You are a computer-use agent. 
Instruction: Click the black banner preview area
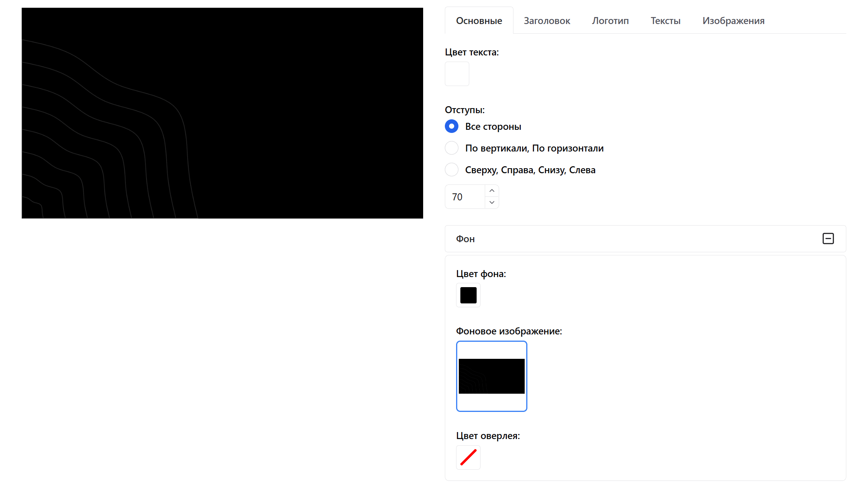222,113
